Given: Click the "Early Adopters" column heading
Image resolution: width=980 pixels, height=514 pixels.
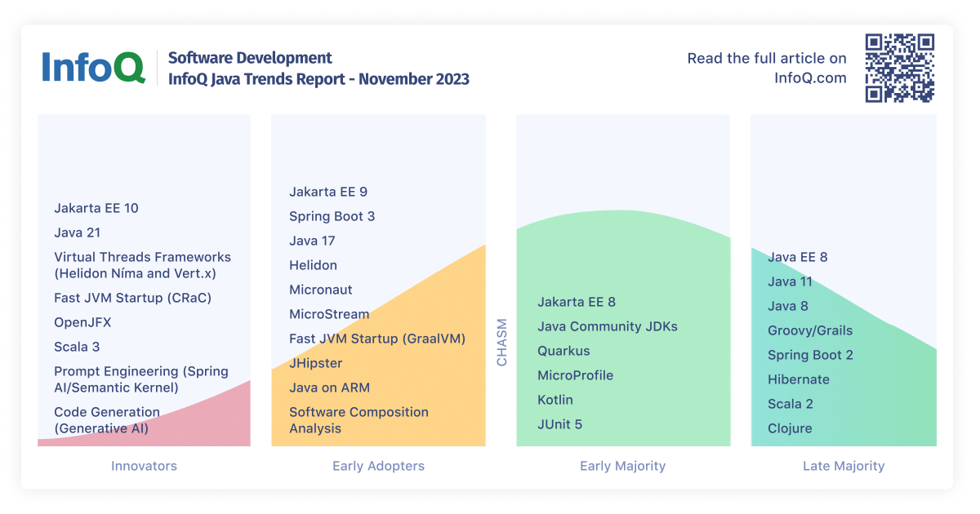Looking at the screenshot, I should click(x=378, y=466).
